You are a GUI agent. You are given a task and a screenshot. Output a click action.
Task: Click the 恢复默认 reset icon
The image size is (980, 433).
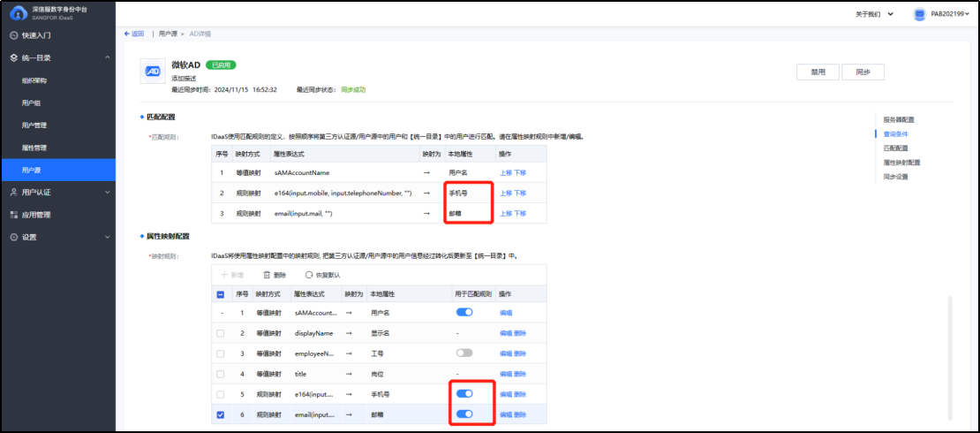tap(309, 275)
